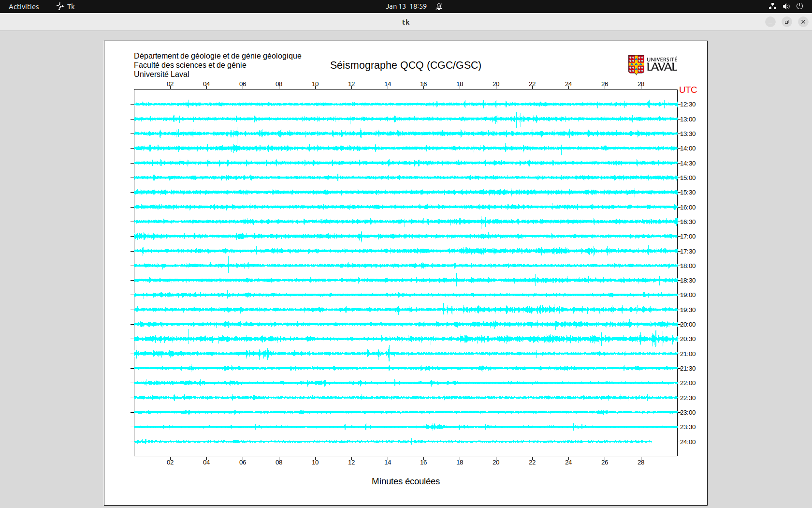Viewport: 812px width, 508px height.
Task: Open the power menu icon
Action: (799, 6)
